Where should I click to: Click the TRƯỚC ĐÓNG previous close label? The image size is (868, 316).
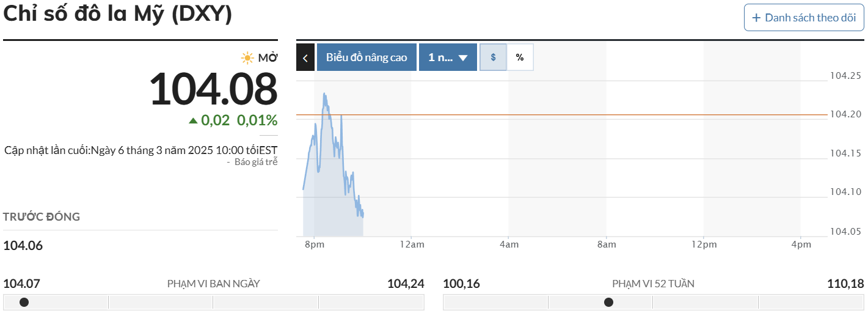42,217
